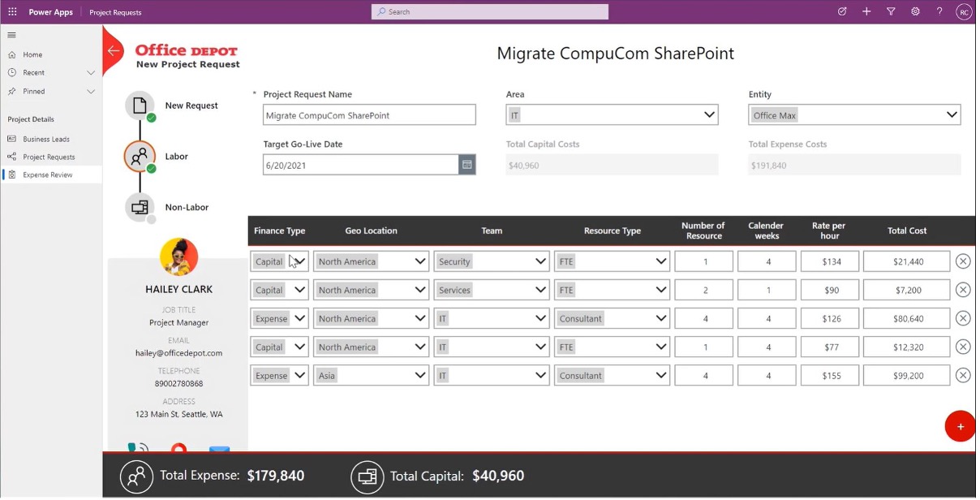Viewport: 980px width, 500px height.
Task: Remove the row with total cost $99,200
Action: (963, 375)
